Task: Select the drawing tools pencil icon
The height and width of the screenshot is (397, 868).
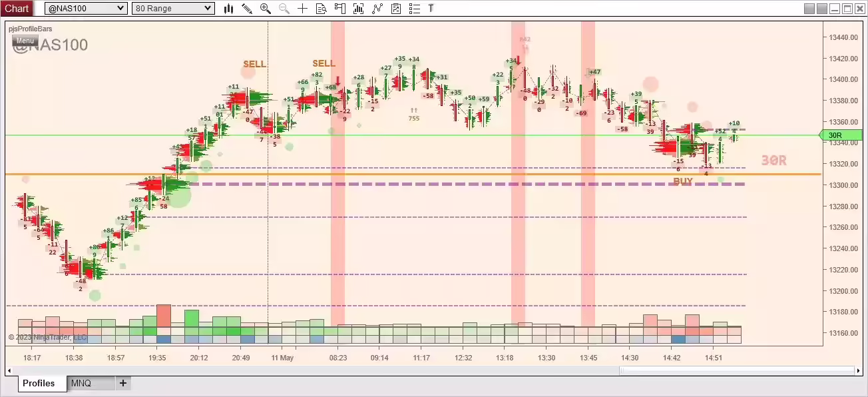Action: (247, 8)
